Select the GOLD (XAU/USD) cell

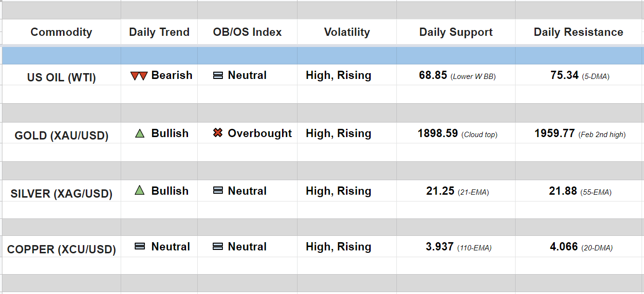(x=61, y=136)
